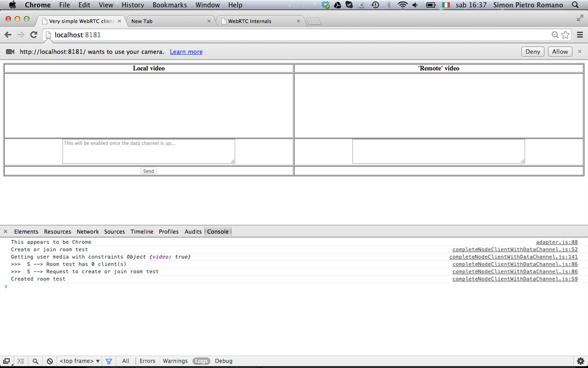Switch on the Debug console filter
Image resolution: width=588 pixels, height=368 pixels.
(x=223, y=361)
